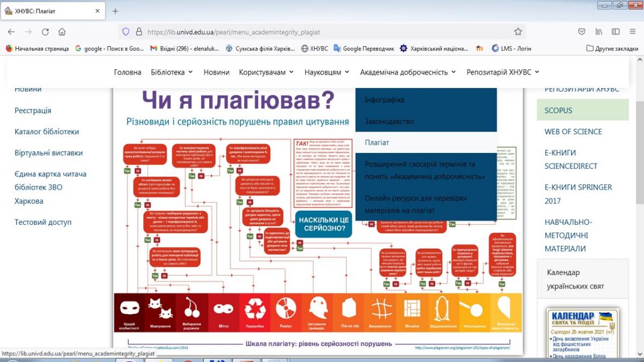644x362 pixels.
Task: Open the Другие закладки folder
Action: pos(612,48)
